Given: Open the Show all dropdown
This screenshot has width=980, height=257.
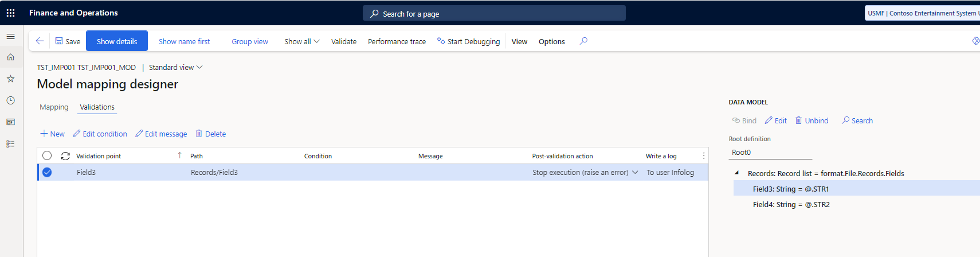Looking at the screenshot, I should pyautogui.click(x=302, y=41).
